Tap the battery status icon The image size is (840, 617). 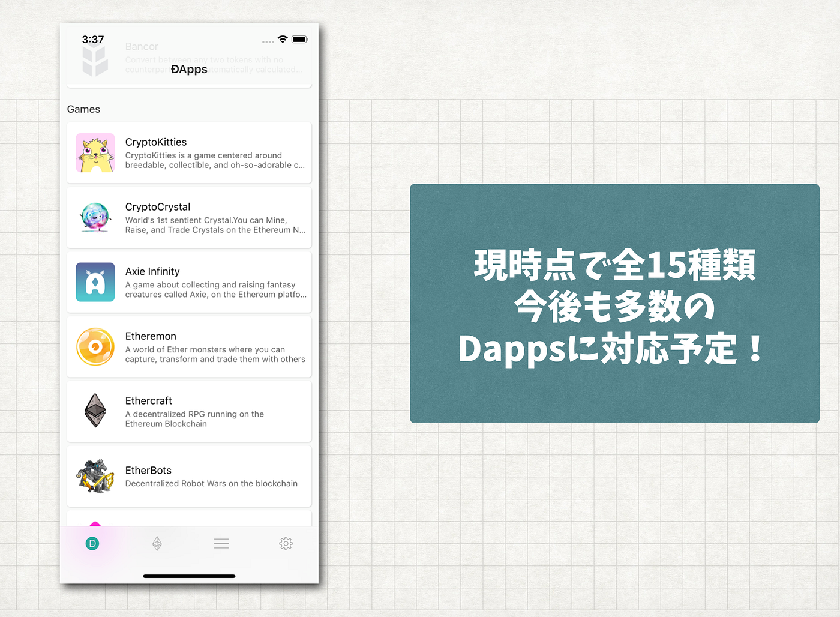pyautogui.click(x=300, y=40)
